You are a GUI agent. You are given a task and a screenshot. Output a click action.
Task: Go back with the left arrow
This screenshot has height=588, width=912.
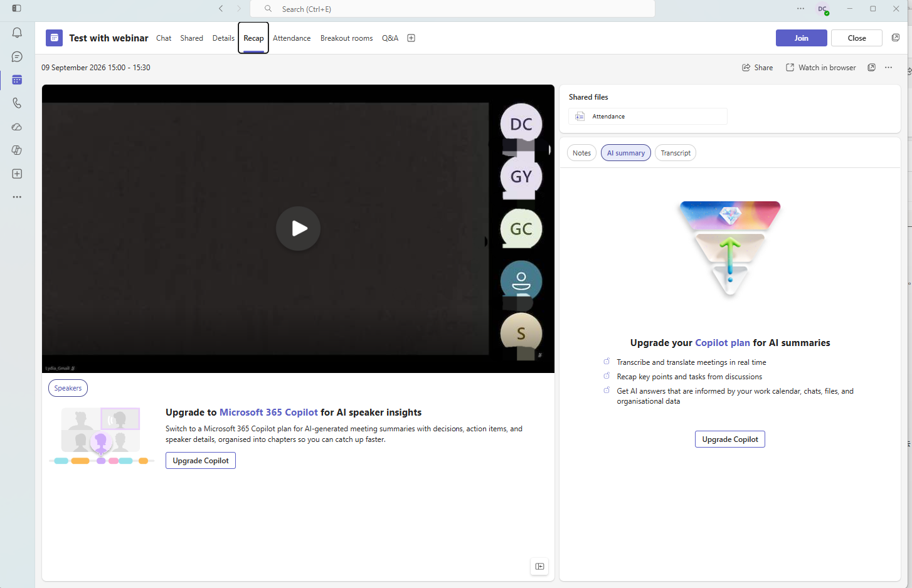221,9
